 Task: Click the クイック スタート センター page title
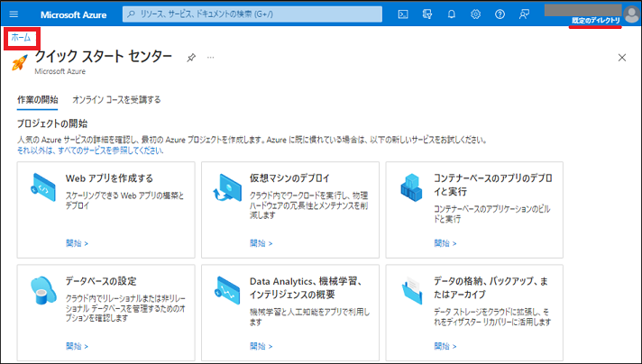[x=104, y=57]
